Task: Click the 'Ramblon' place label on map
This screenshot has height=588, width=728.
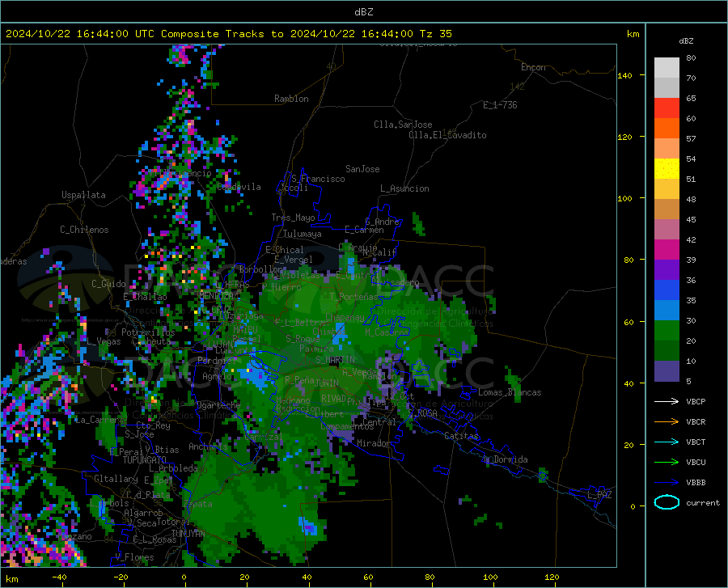Action: point(291,99)
